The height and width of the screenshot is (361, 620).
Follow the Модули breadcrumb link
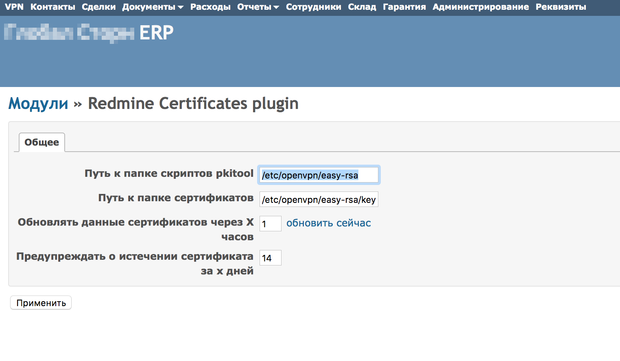click(38, 104)
